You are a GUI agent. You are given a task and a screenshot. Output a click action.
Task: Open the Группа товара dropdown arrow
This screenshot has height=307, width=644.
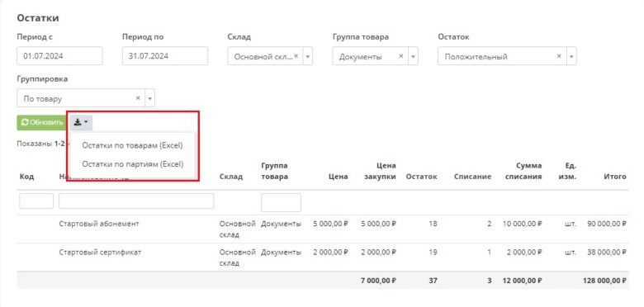coord(413,56)
